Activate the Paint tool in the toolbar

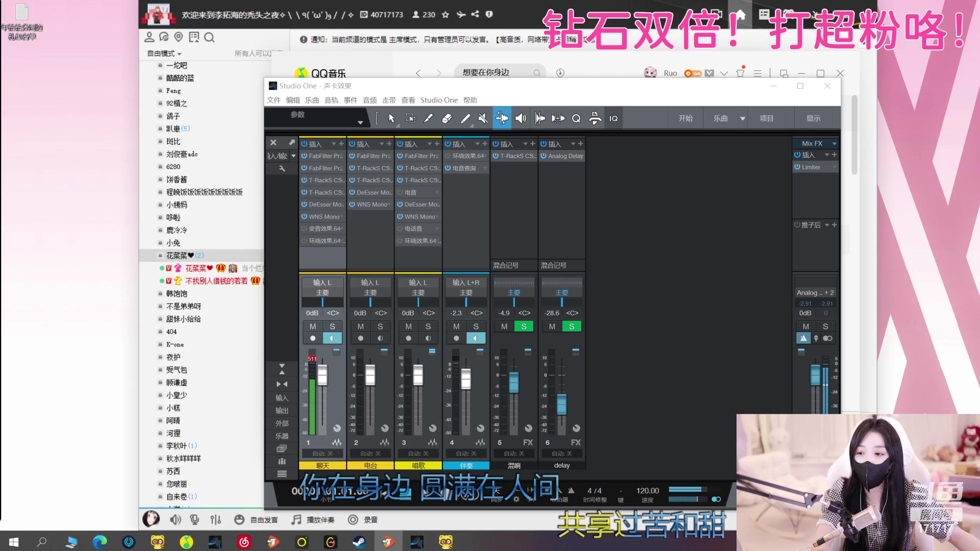(x=465, y=119)
